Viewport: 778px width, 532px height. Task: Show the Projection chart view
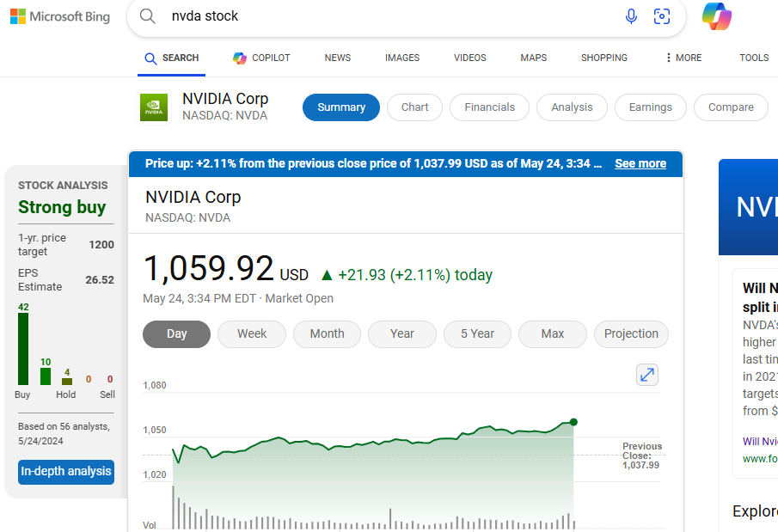(631, 334)
